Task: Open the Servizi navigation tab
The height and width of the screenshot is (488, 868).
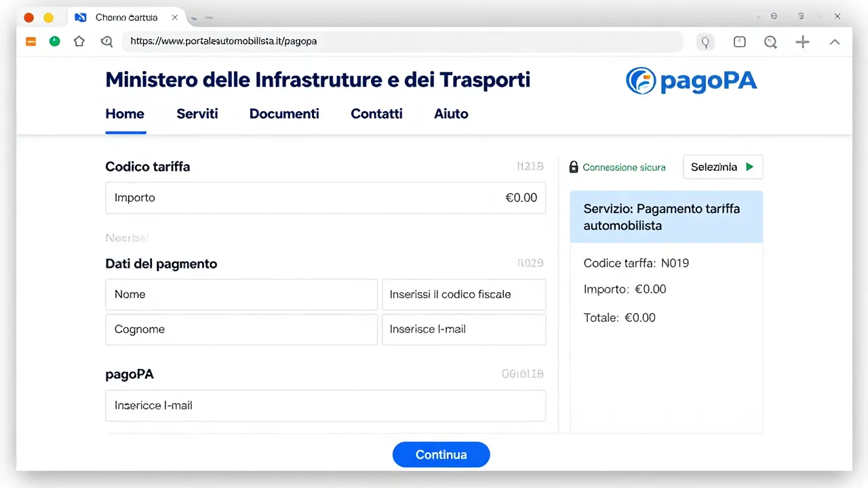Action: pyautogui.click(x=197, y=114)
